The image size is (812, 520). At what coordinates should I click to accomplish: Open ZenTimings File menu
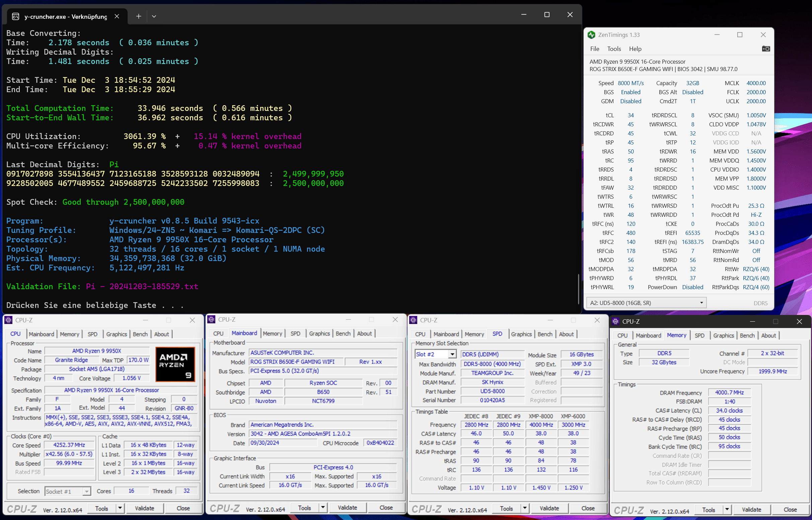point(594,49)
